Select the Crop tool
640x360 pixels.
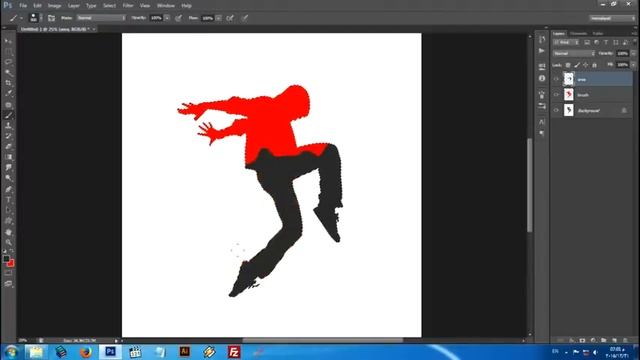coord(8,83)
